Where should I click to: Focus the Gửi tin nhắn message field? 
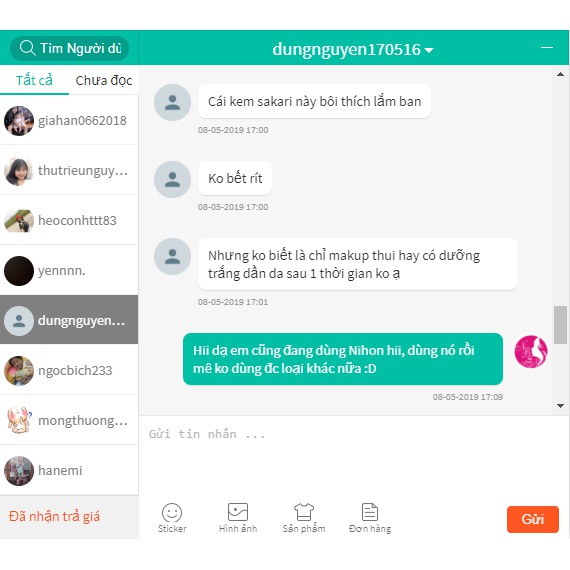click(354, 456)
